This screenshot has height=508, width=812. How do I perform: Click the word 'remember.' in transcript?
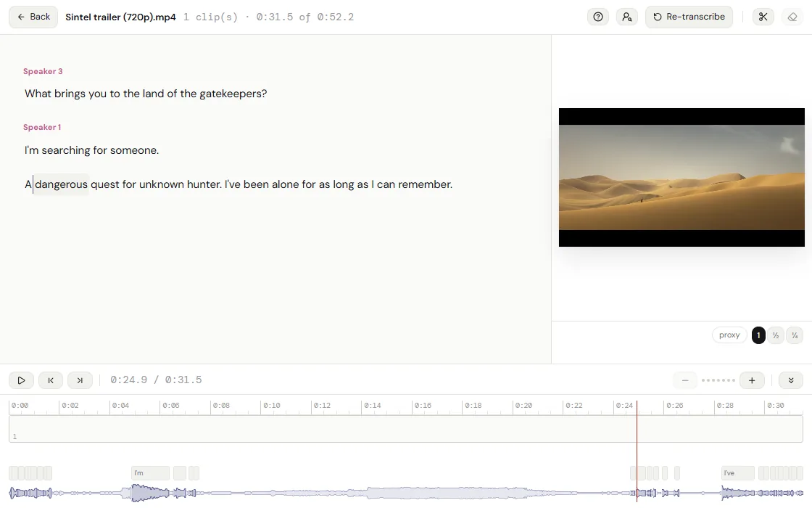(x=425, y=184)
